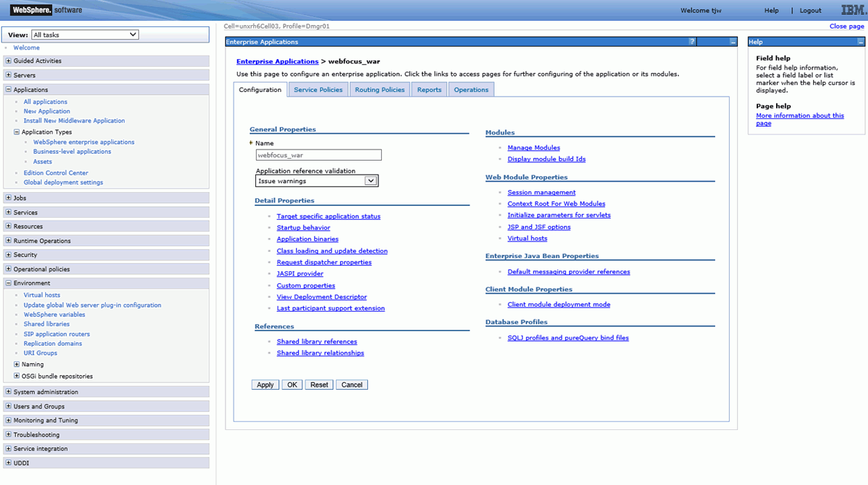Expand the UDDI section

pyautogui.click(x=8, y=463)
